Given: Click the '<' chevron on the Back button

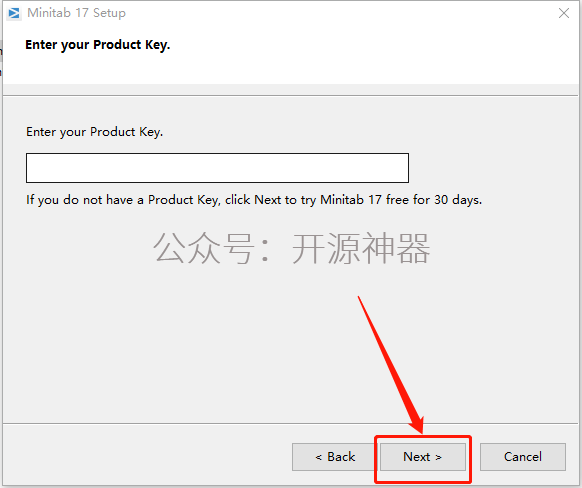Looking at the screenshot, I should (x=318, y=457).
